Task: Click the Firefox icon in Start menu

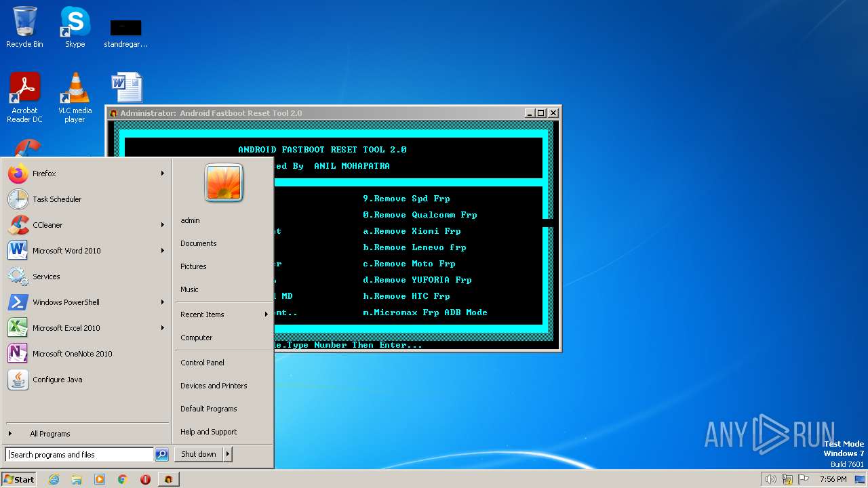Action: (18, 174)
